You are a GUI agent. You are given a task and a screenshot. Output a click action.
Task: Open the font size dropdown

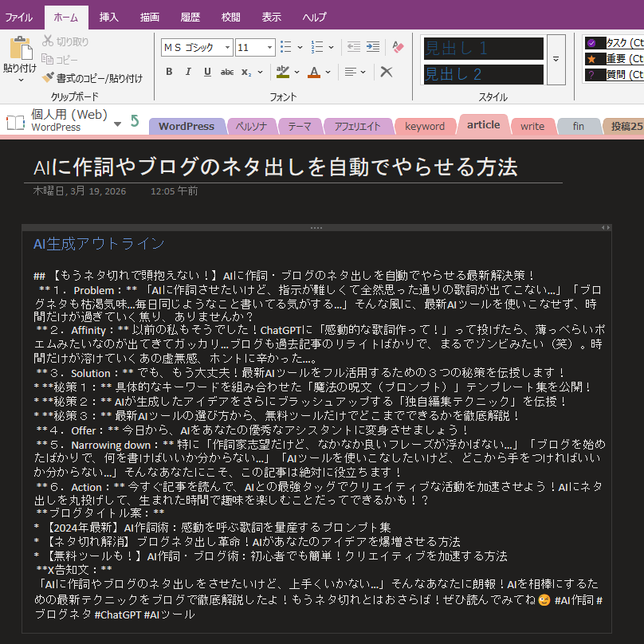tap(269, 48)
